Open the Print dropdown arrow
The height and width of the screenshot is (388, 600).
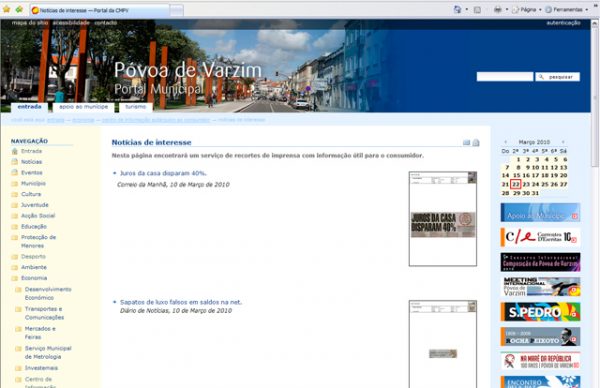tap(507, 10)
